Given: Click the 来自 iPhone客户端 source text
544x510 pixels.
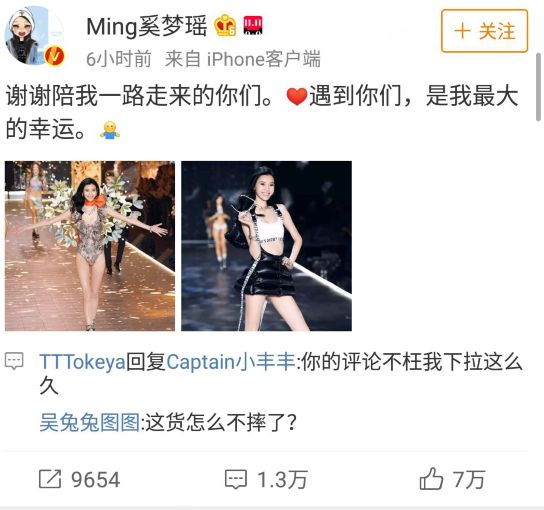Looking at the screenshot, I should click(243, 59).
